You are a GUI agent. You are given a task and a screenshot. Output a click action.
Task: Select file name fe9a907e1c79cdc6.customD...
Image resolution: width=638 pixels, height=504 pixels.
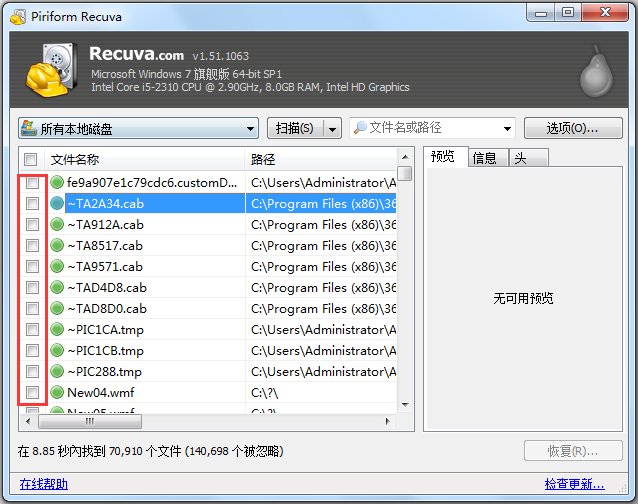point(152,183)
